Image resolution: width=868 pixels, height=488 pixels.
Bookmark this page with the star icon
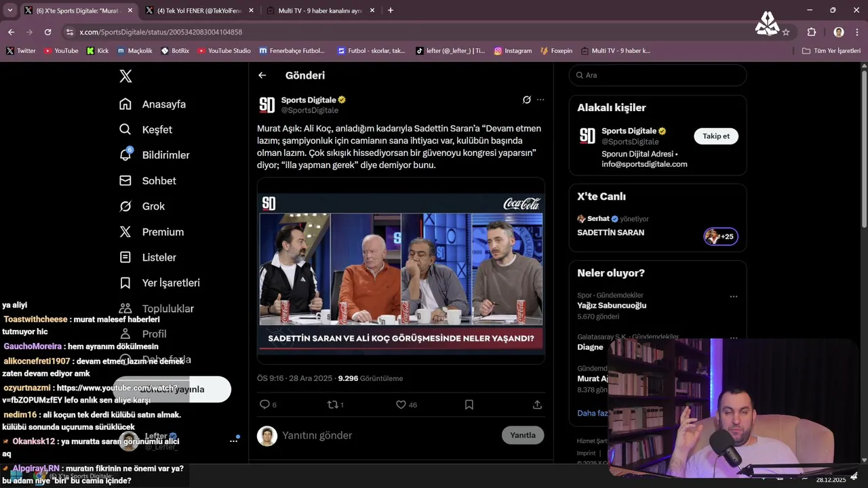(786, 32)
